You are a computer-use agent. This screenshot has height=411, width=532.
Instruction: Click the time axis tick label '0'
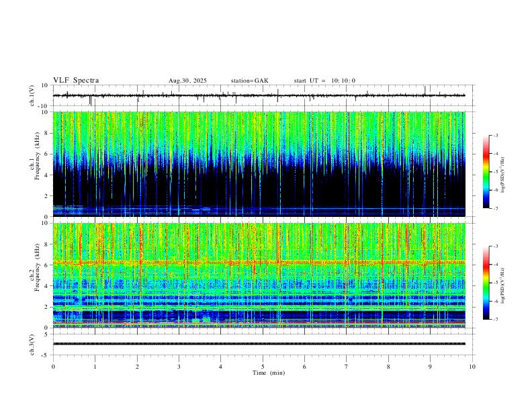(x=53, y=367)
